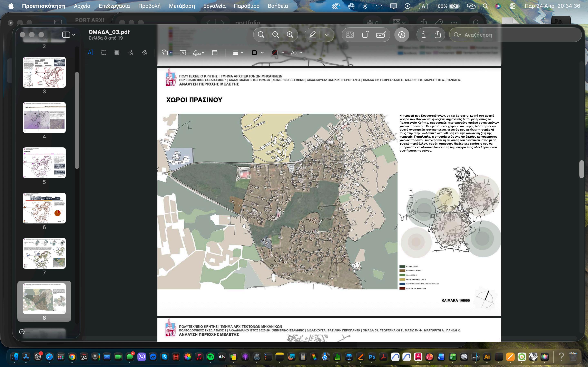Expand the shapes tool dropdown
This screenshot has width=588, height=367.
(x=171, y=53)
